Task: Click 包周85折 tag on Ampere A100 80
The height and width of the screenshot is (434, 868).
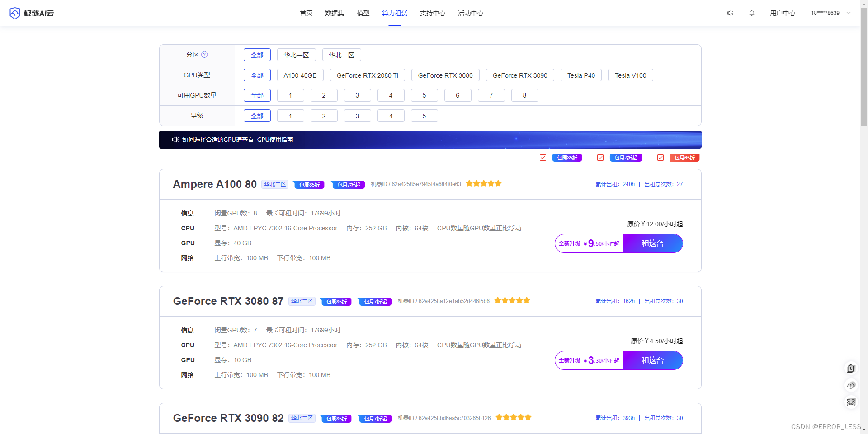Action: [309, 184]
